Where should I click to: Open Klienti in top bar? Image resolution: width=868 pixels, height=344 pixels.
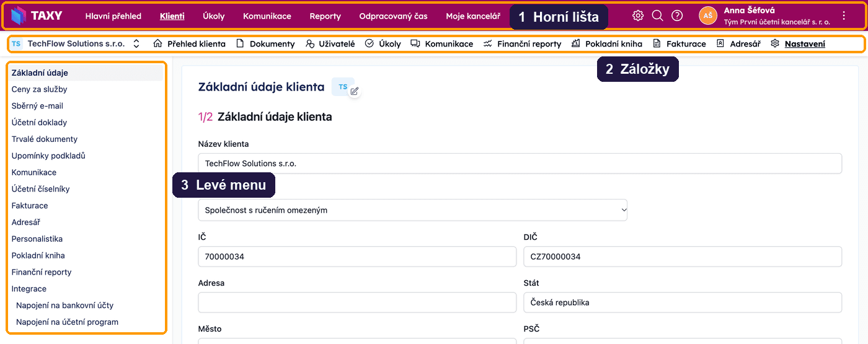point(172,16)
